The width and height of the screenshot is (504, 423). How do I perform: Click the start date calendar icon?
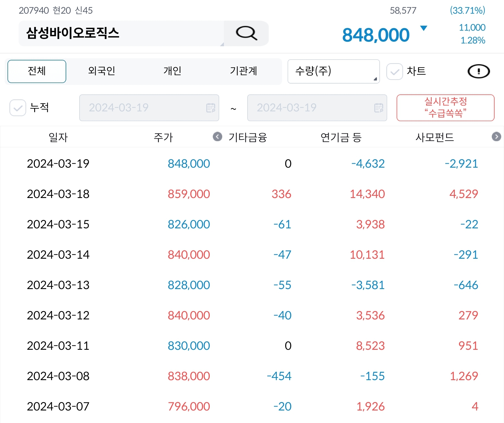point(211,108)
